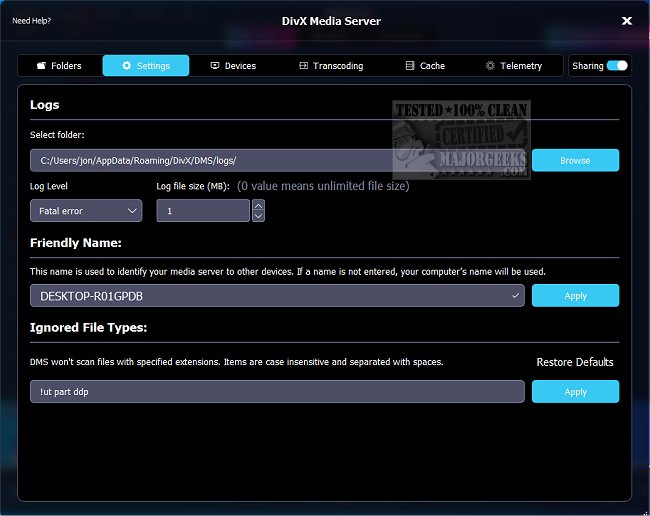Click the checkmark in Friendly Name field
The width and height of the screenshot is (650, 516).
coord(515,296)
